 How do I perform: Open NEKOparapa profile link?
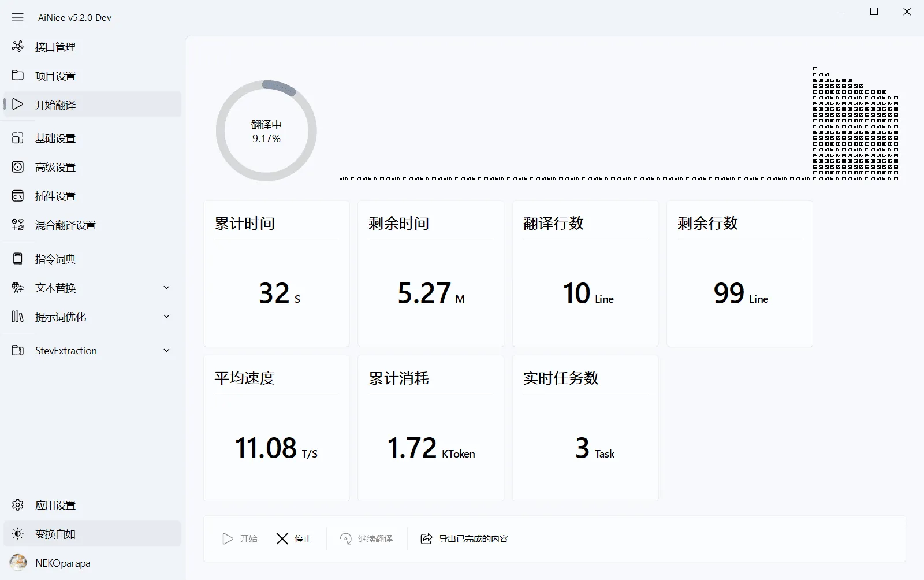(x=92, y=563)
